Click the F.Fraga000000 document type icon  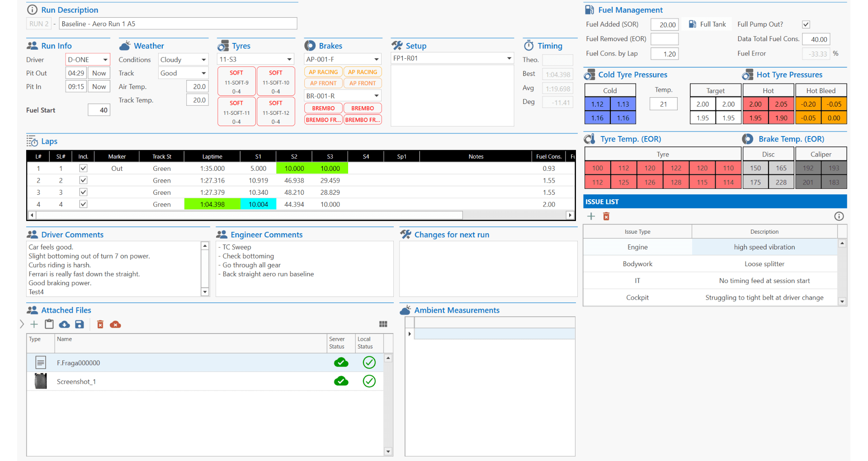pyautogui.click(x=41, y=362)
